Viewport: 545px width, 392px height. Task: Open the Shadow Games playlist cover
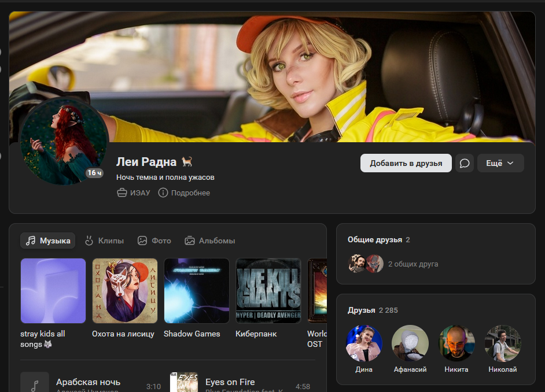pyautogui.click(x=196, y=291)
